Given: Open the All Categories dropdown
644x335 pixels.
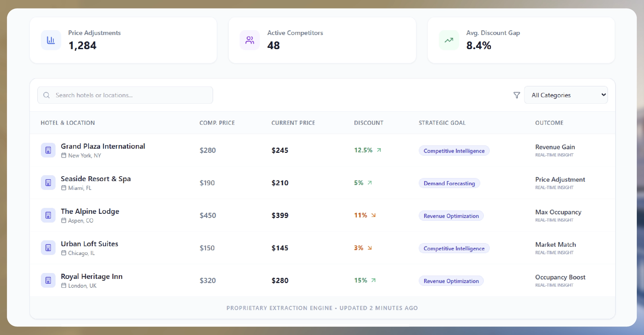Looking at the screenshot, I should 566,95.
